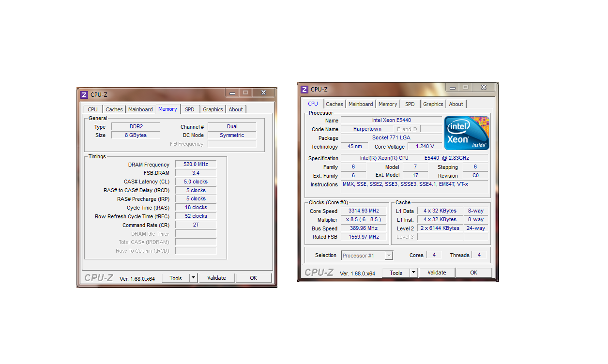Open CPU tab in left Memory window
The height and width of the screenshot is (364, 608).
[93, 109]
